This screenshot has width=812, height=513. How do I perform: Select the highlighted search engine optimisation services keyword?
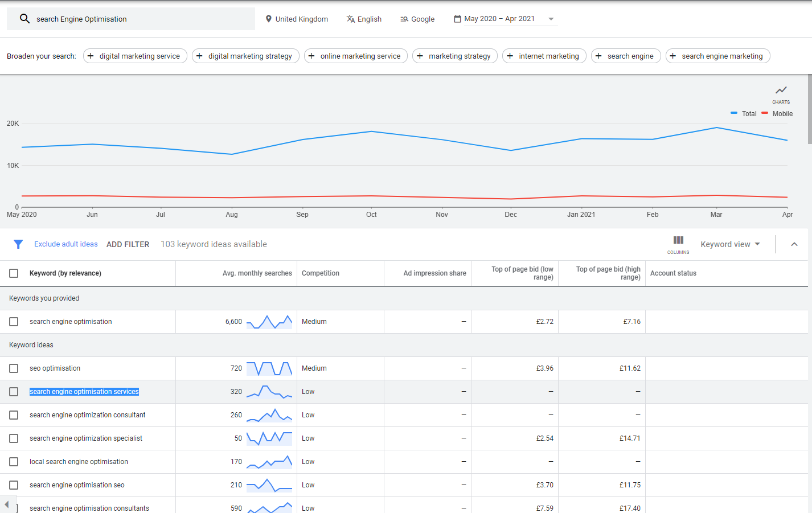[84, 392]
